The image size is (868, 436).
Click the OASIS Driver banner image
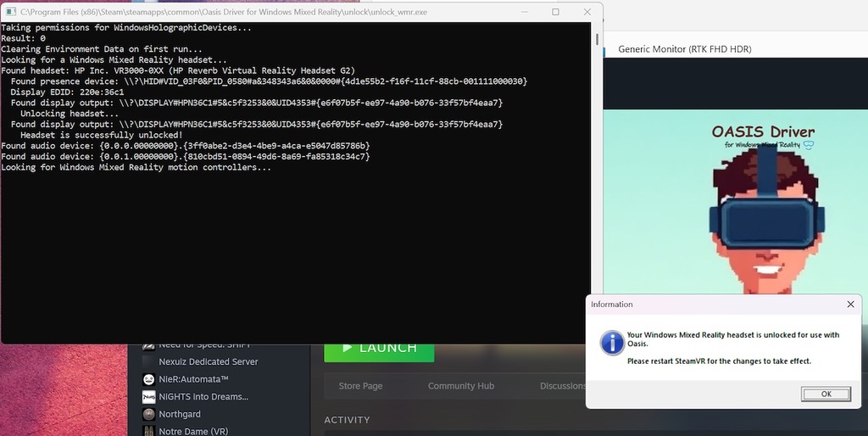pos(735,202)
